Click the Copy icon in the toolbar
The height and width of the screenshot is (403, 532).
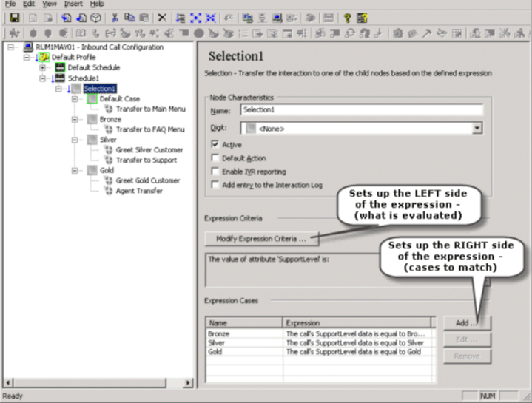pyautogui.click(x=129, y=17)
